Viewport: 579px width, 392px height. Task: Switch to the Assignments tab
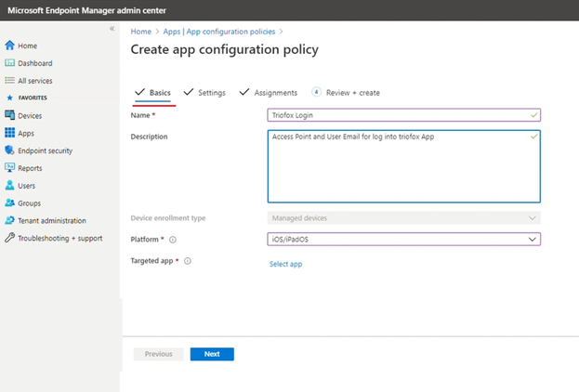pos(269,93)
